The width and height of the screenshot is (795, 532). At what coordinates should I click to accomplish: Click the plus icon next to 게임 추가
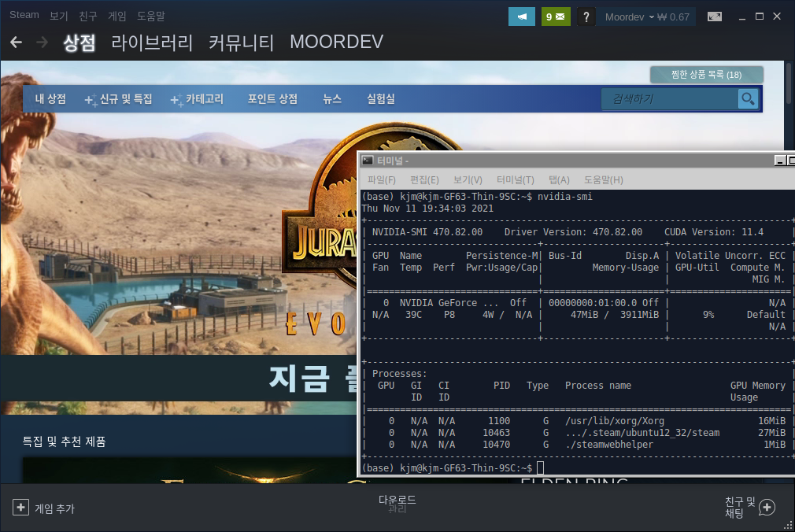pos(20,507)
